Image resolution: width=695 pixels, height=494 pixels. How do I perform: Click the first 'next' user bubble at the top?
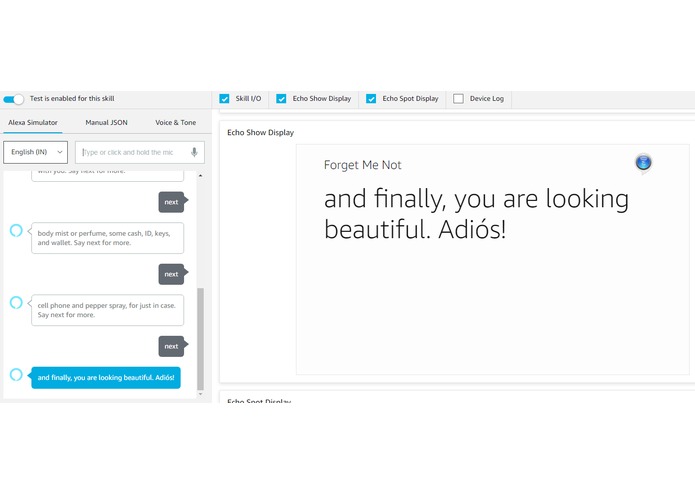[172, 202]
